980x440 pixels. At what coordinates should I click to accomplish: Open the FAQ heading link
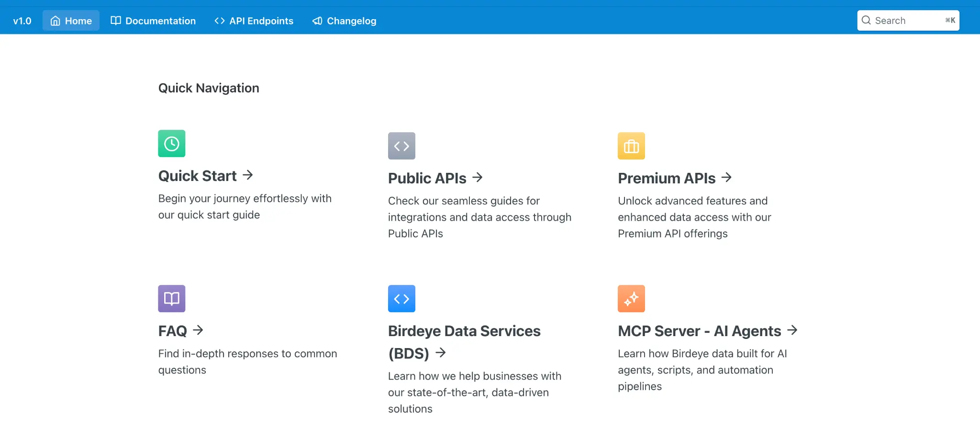173,331
